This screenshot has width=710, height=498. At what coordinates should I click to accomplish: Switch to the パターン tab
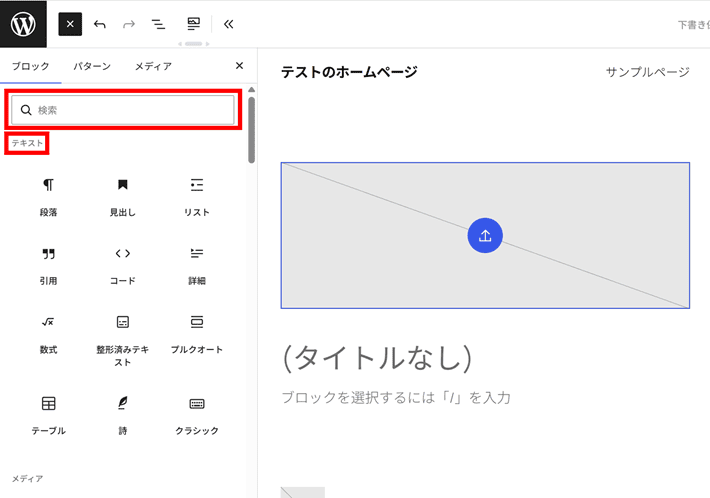click(92, 67)
